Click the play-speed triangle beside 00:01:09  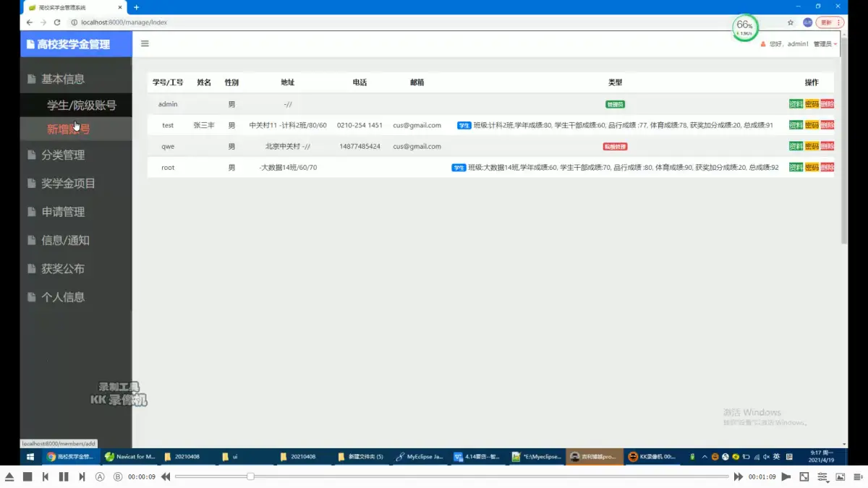(x=786, y=476)
